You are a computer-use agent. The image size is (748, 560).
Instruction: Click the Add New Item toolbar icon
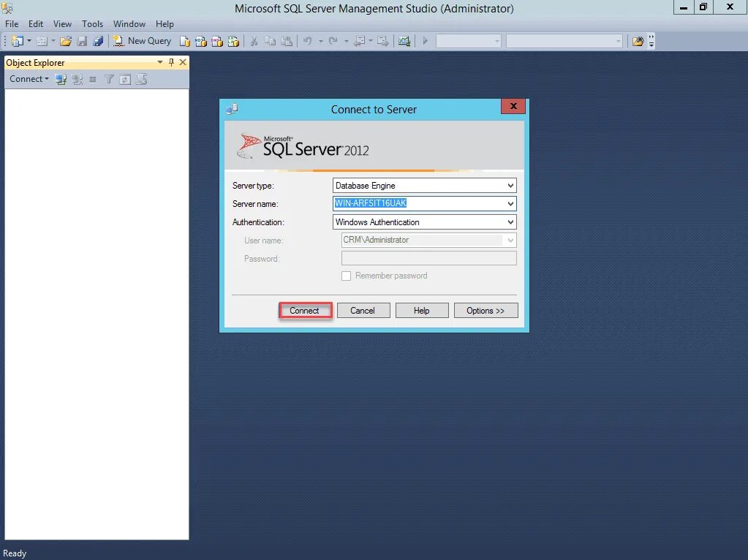42,41
